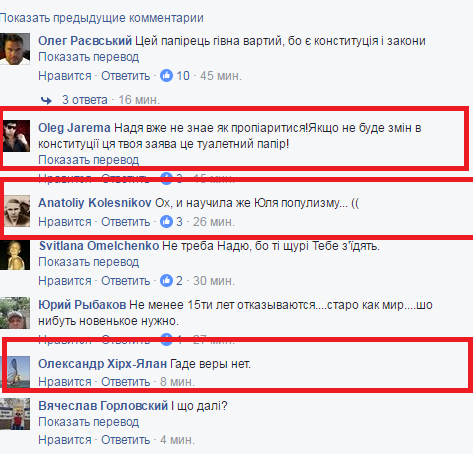The width and height of the screenshot is (473, 454).
Task: Show previous comments via Показать предыдущие комментарии
Action: click(102, 18)
